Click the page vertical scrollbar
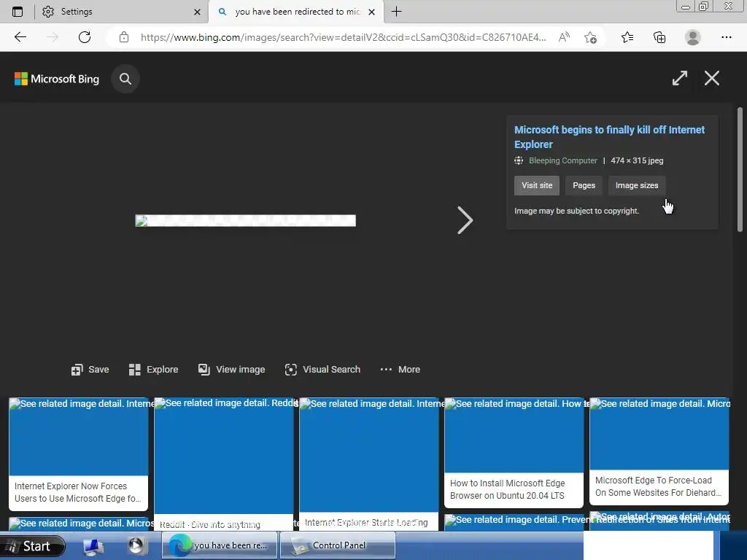This screenshot has height=560, width=747. [740, 169]
